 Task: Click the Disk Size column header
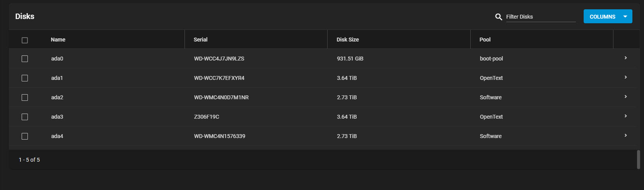click(347, 40)
